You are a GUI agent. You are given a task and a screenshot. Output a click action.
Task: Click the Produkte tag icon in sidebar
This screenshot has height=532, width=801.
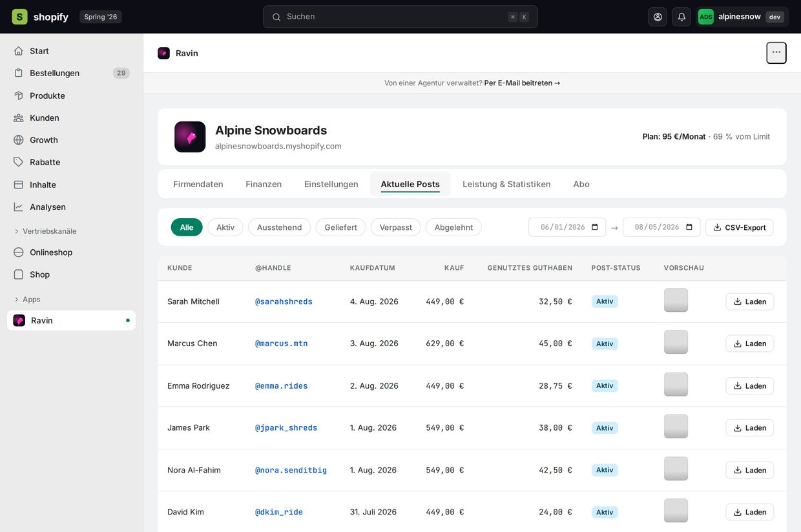[19, 96]
